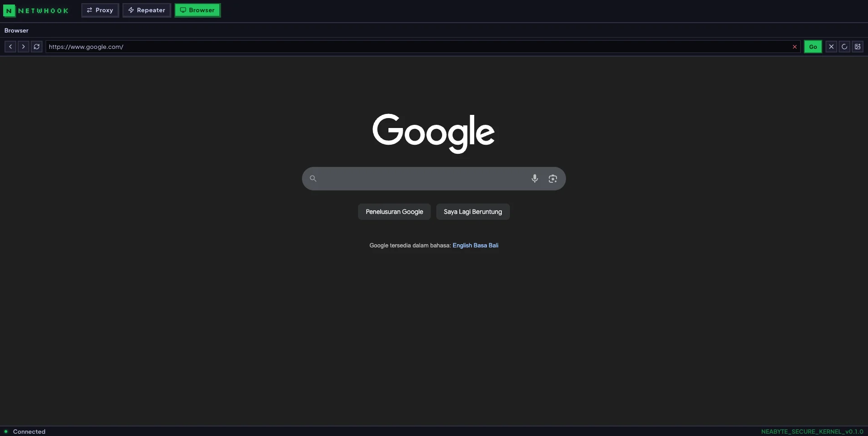Click the NEABYTE_SECURE_KERNEL version text

click(812, 431)
